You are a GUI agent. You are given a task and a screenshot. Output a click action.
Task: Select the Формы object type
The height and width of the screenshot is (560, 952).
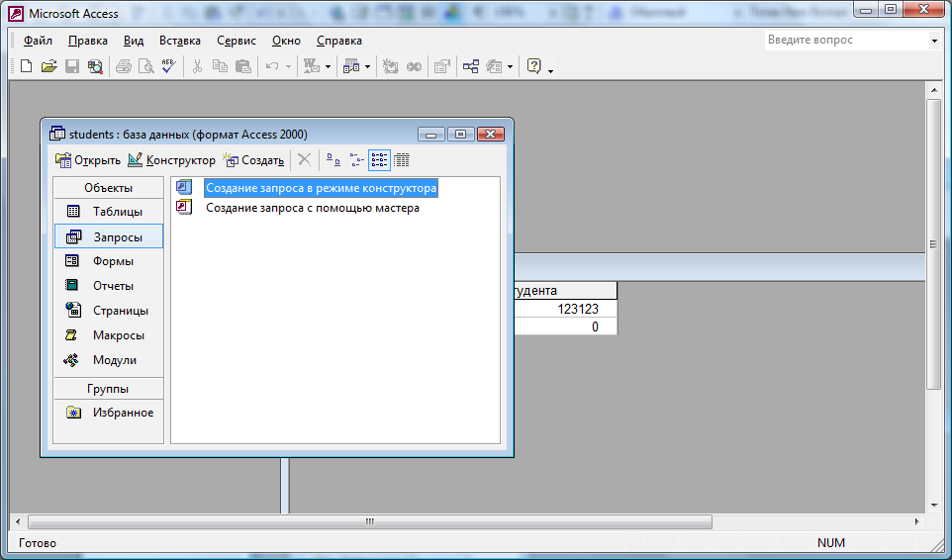109,261
